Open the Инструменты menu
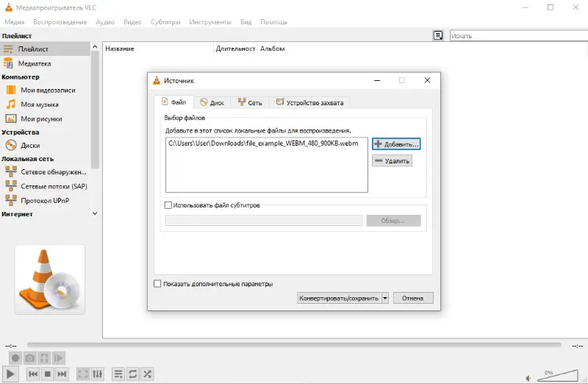This screenshot has width=588, height=384. [210, 22]
